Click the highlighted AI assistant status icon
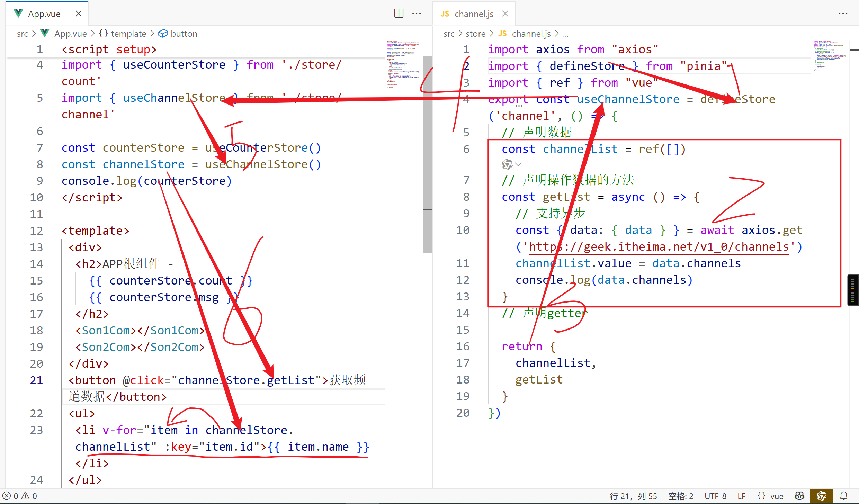Viewport: 859px width, 504px height. coord(821,496)
